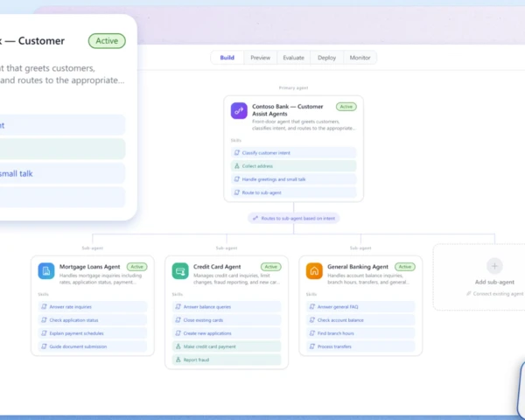525x420 pixels.
Task: Click the Close existing cards skill icon
Action: coord(178,320)
